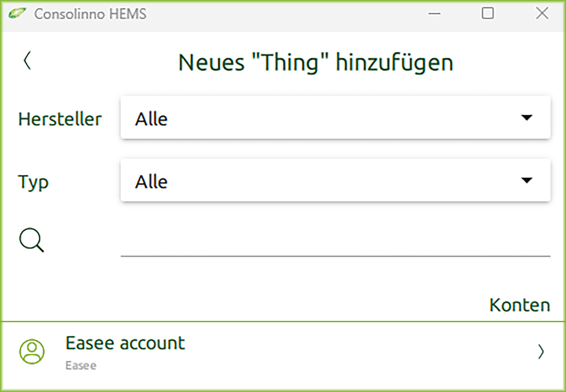Open Easee account via right chevron arrow

point(541,351)
